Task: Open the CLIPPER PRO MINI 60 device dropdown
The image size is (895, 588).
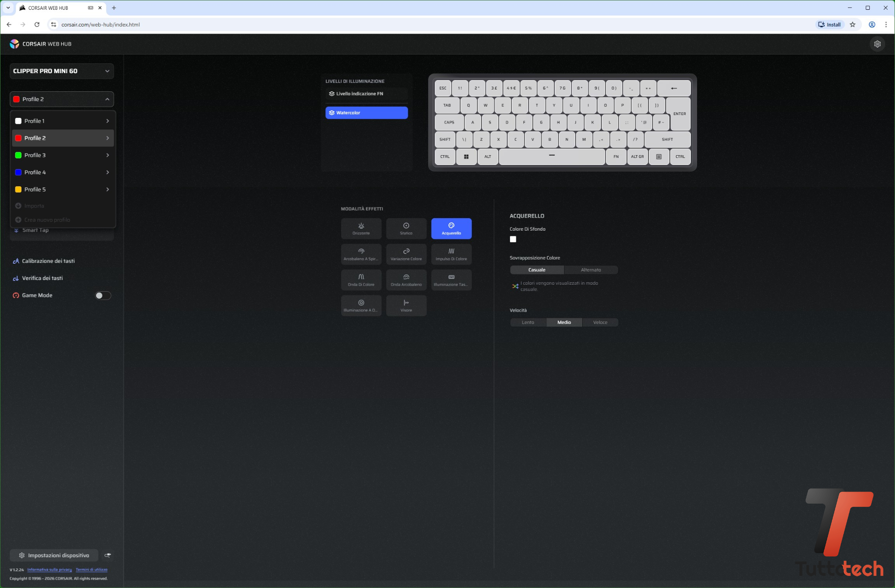Action: [x=62, y=71]
